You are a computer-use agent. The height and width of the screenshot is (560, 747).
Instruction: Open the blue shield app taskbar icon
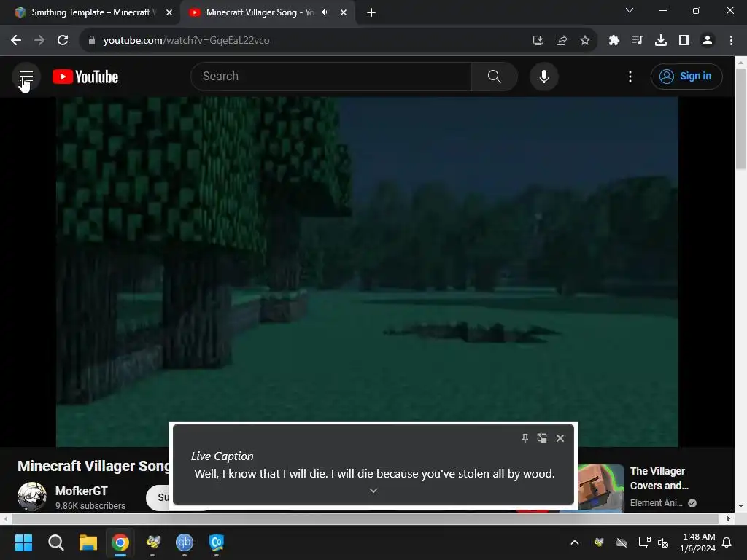pos(216,542)
